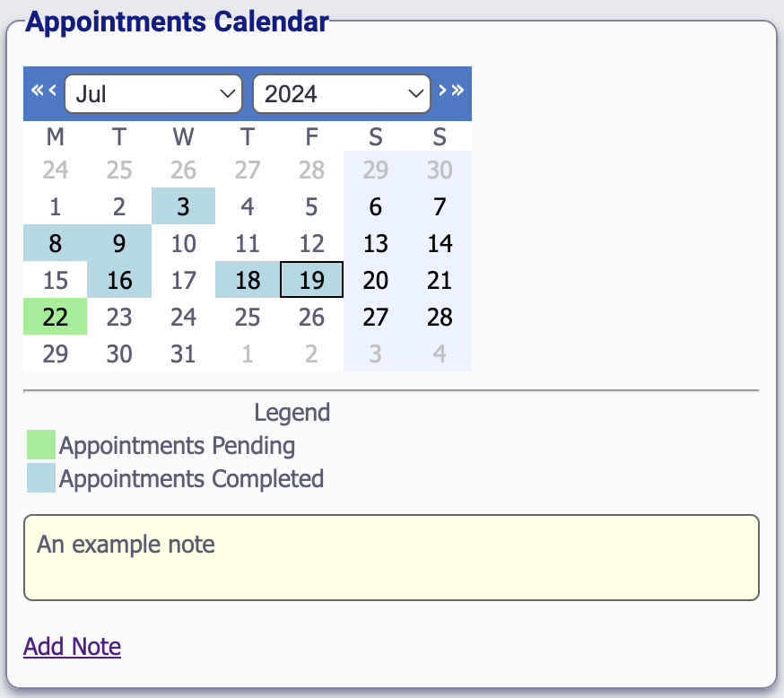The image size is (784, 698).
Task: Select completed appointment date July 18
Action: pos(247,280)
